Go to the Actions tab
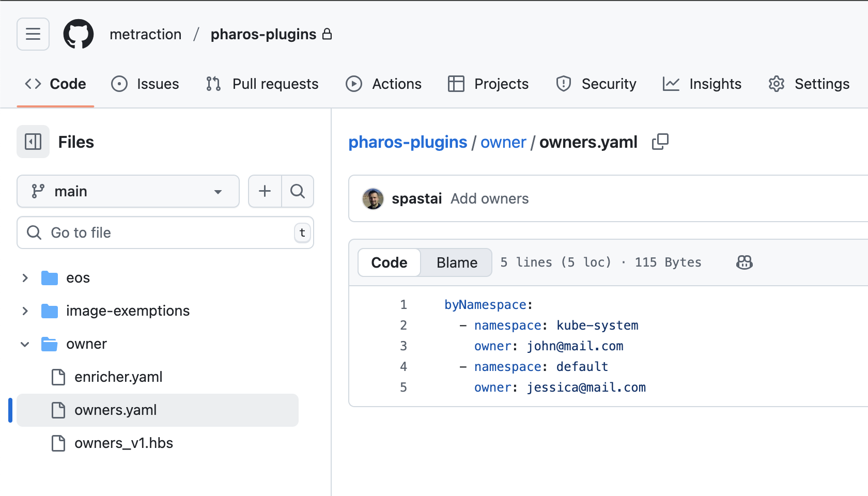 tap(383, 84)
